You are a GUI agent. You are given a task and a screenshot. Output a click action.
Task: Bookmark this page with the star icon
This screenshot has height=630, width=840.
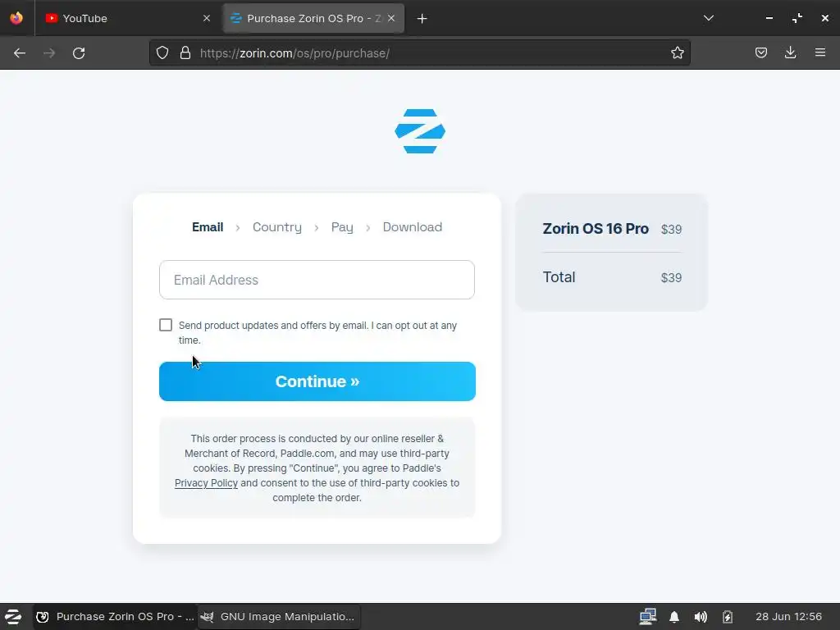tap(677, 52)
